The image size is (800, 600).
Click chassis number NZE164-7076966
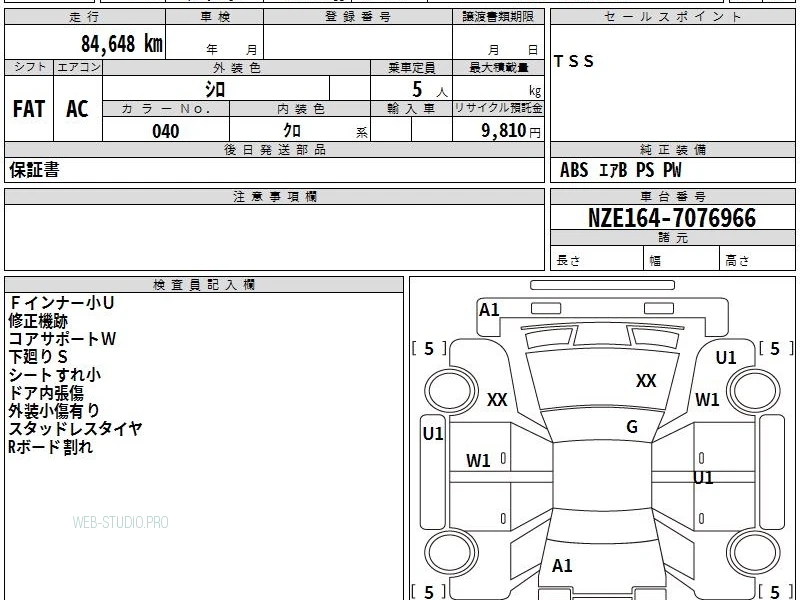click(672, 218)
